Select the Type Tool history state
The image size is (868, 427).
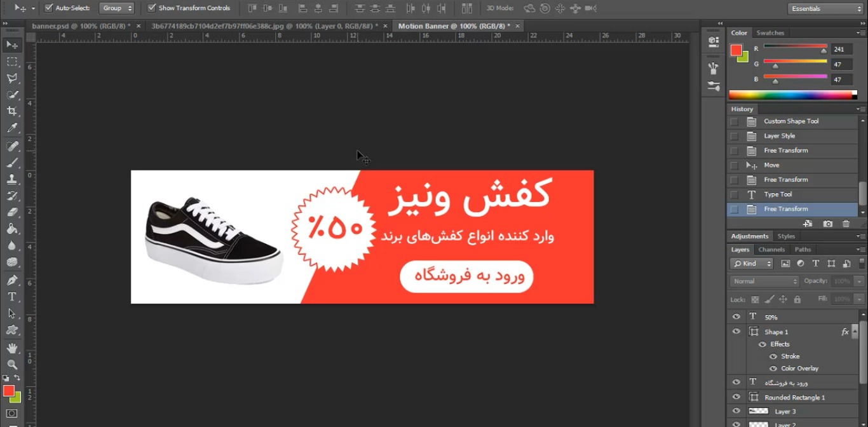[x=792, y=194]
